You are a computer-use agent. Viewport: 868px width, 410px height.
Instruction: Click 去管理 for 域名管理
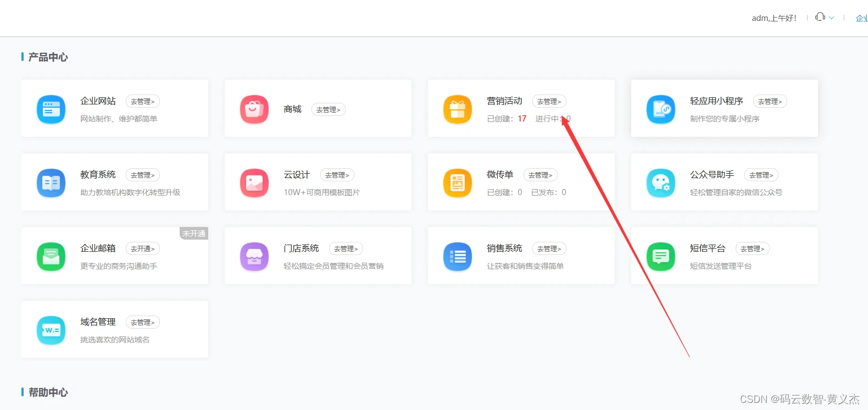click(x=143, y=323)
